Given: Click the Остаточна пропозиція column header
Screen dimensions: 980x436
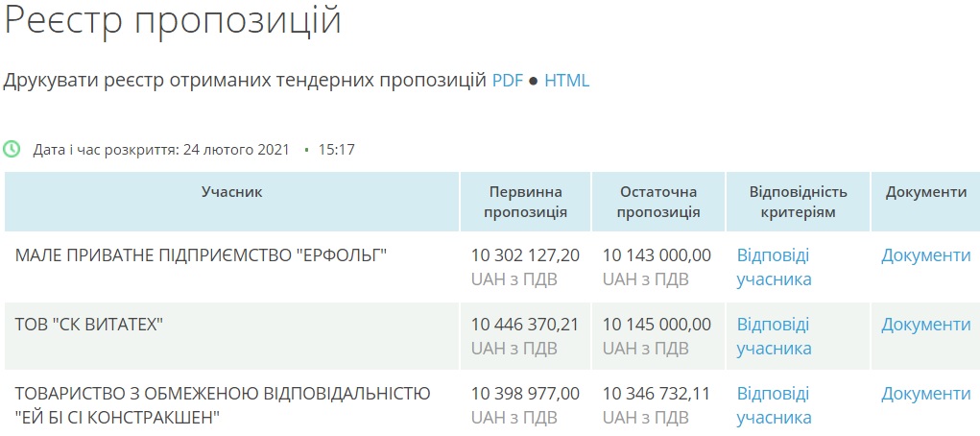Looking at the screenshot, I should click(657, 202).
